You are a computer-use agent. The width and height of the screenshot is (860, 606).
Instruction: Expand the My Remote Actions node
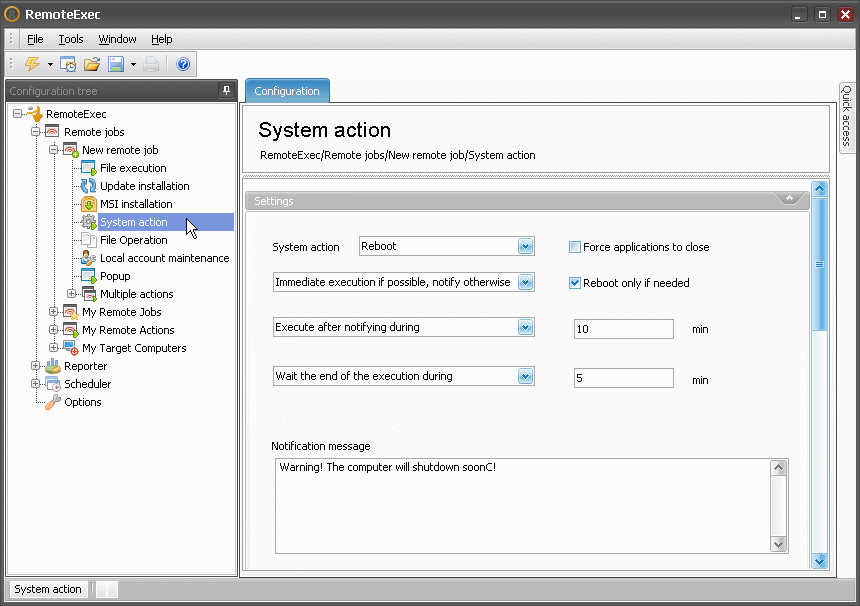click(53, 330)
